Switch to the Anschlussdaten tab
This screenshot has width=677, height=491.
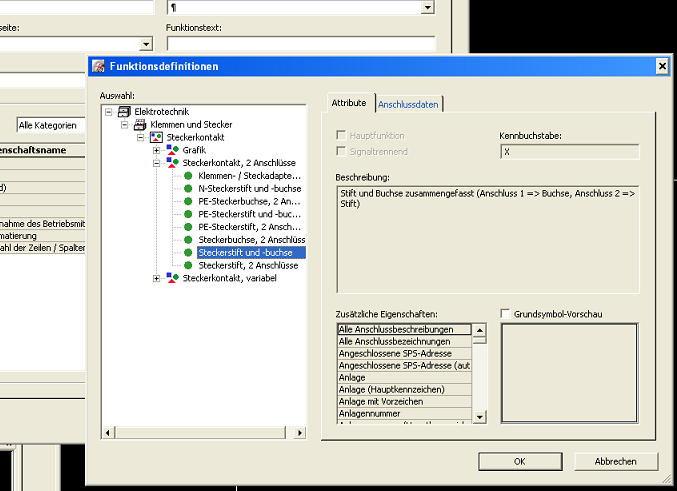408,104
